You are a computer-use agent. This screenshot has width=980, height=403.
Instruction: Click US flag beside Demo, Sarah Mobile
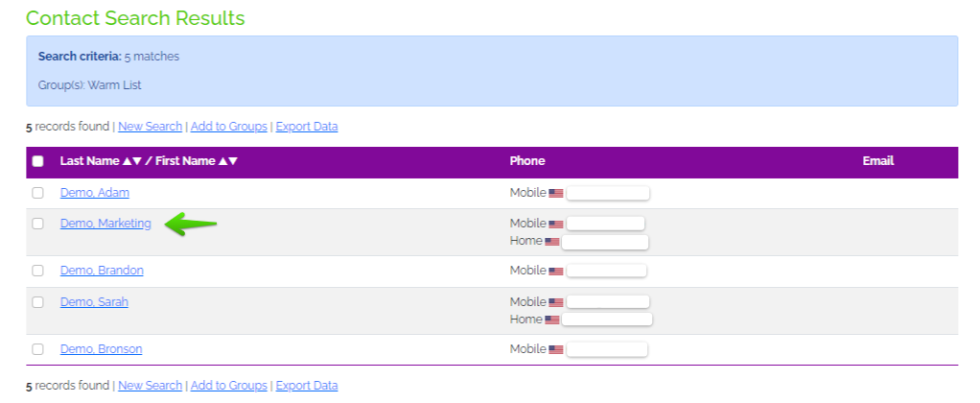[x=556, y=303]
